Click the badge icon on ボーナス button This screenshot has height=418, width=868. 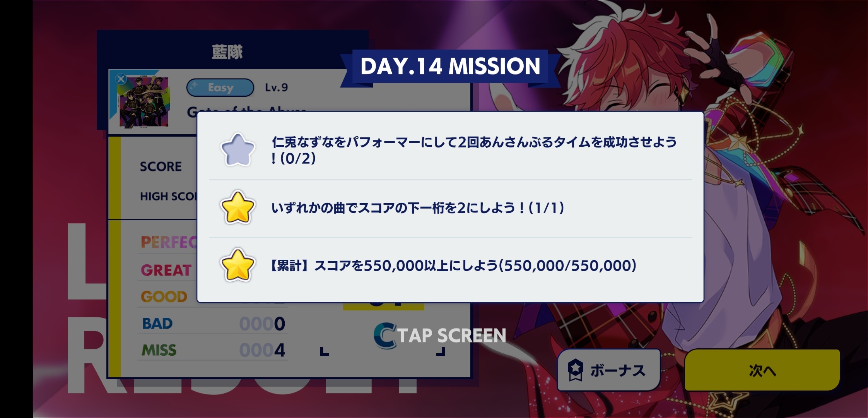[575, 370]
